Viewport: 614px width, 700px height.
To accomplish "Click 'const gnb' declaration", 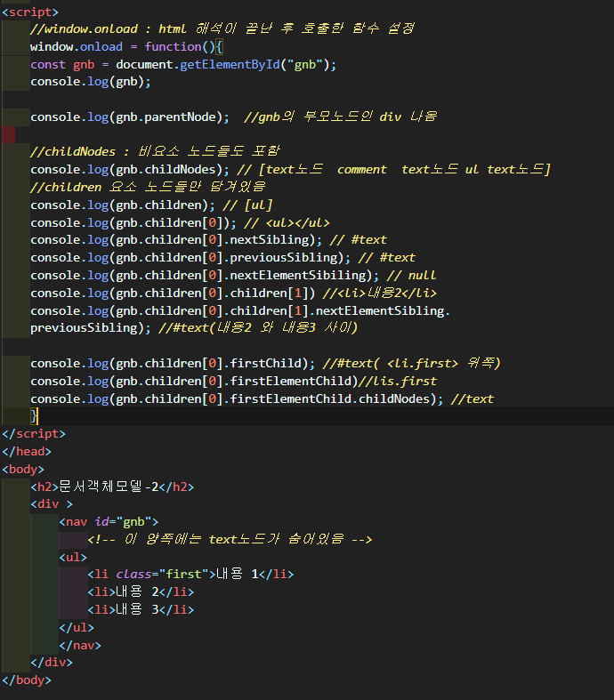I will 62,65.
